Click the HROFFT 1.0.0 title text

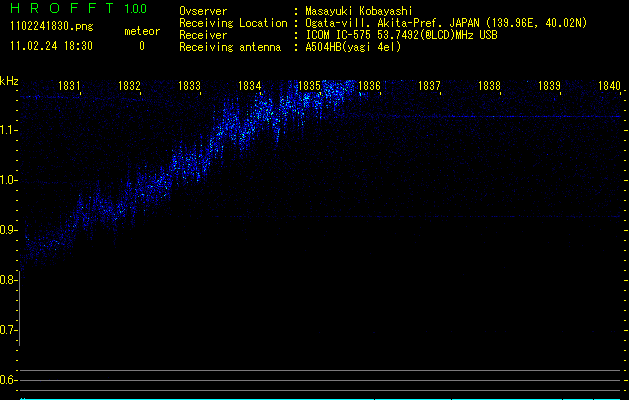tap(78, 8)
